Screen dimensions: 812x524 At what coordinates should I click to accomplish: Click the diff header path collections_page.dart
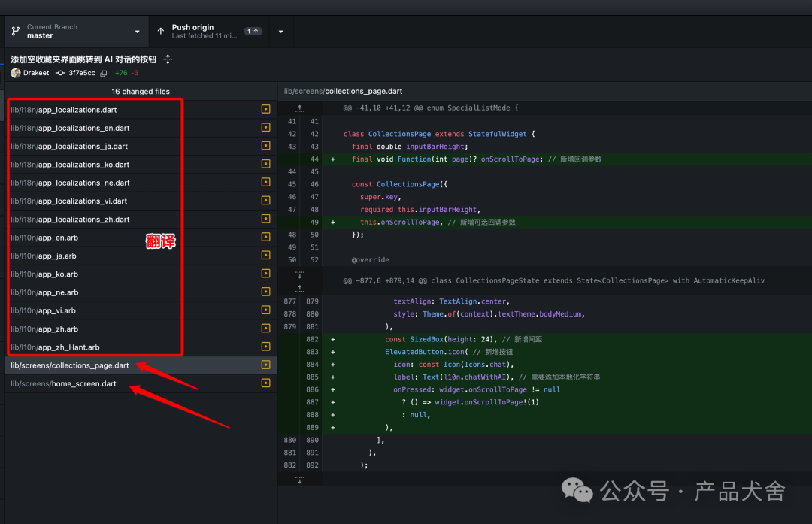pyautogui.click(x=343, y=91)
